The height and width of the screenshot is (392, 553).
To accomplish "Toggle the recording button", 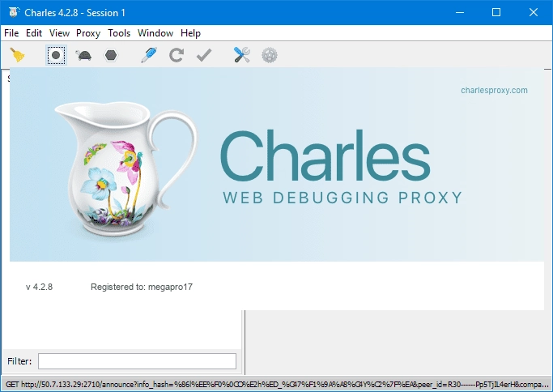I will tap(56, 55).
